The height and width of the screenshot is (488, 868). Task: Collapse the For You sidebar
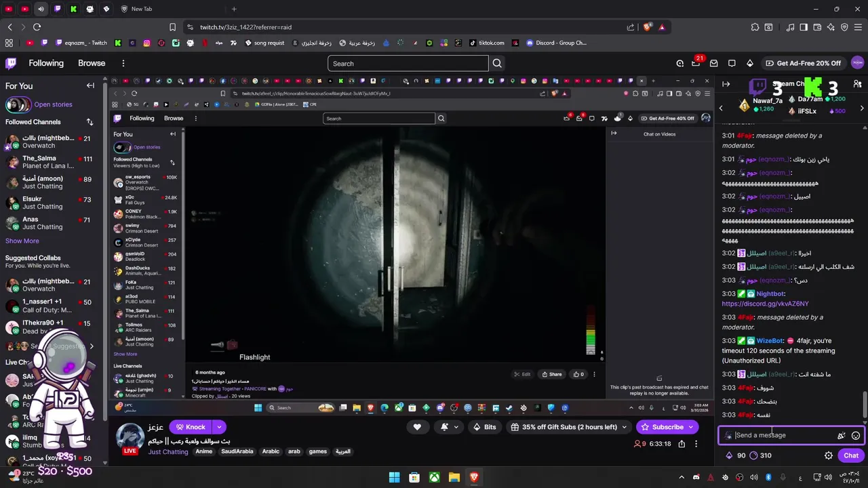90,85
